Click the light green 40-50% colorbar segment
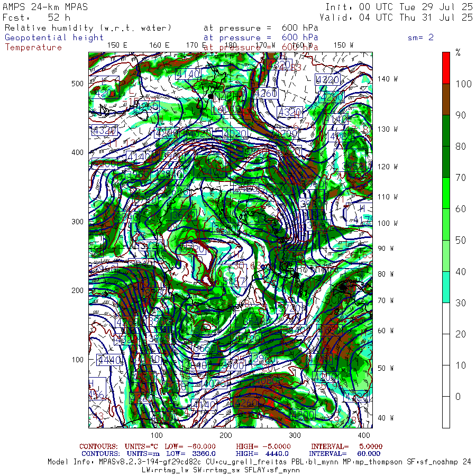Screen dimensions: 476x476 [x=446, y=256]
